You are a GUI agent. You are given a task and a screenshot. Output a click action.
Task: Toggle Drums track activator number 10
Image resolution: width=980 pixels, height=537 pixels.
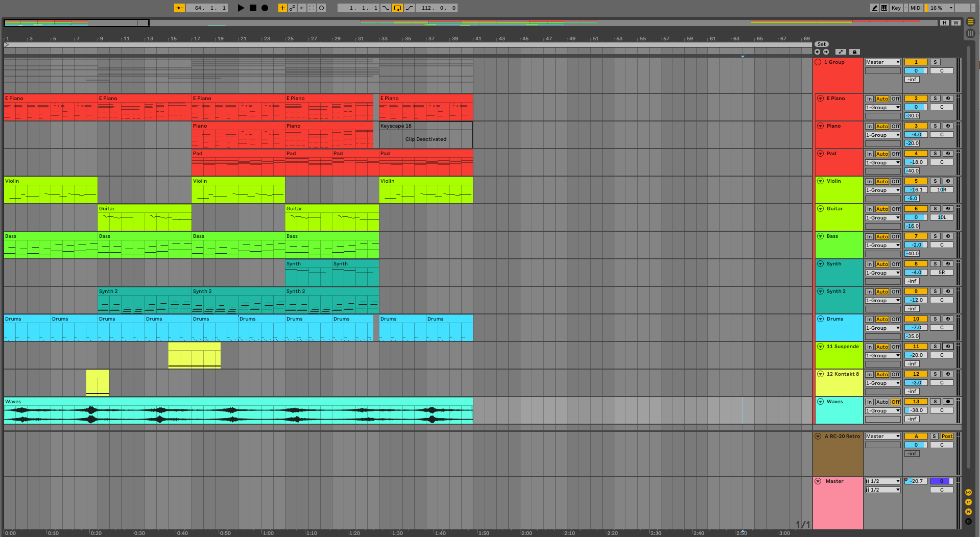click(916, 319)
